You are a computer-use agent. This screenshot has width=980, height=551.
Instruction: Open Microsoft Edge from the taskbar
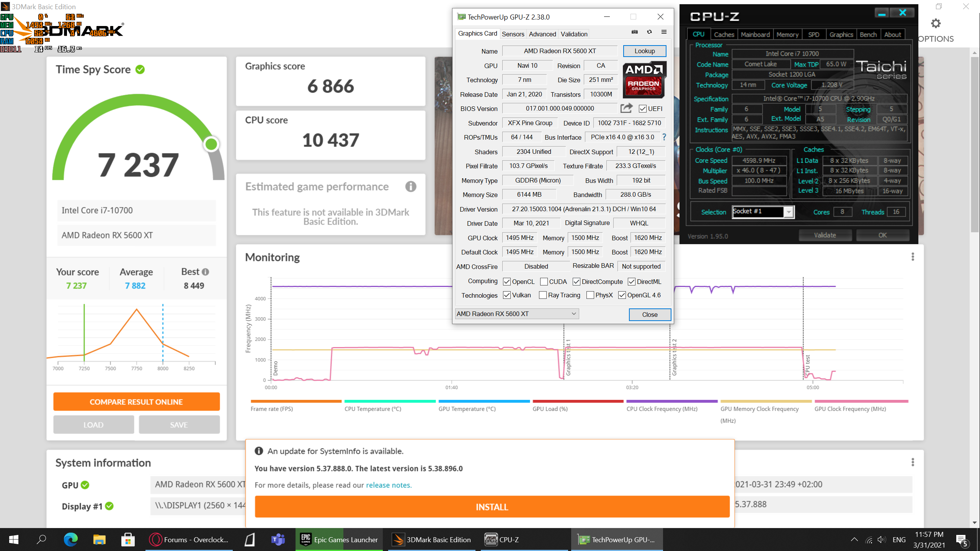point(70,540)
